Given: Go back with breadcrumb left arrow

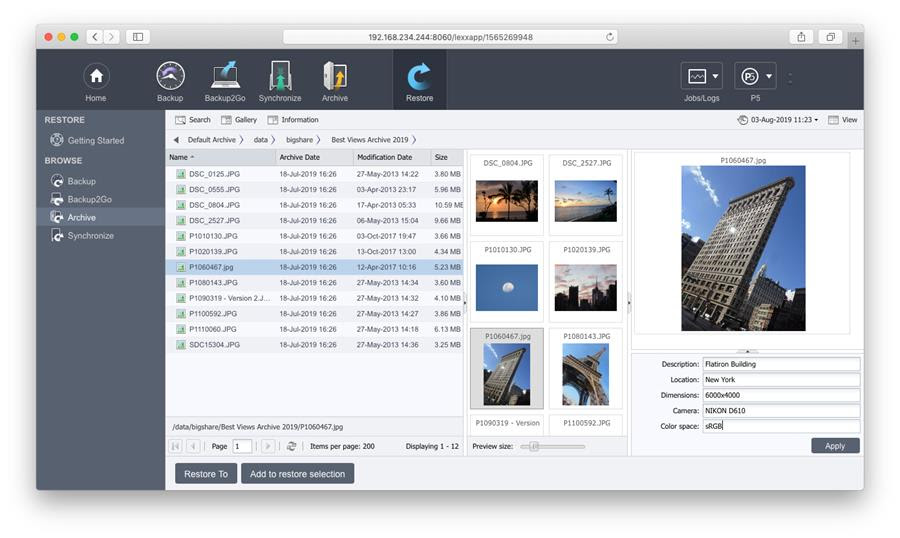Looking at the screenshot, I should [x=176, y=140].
